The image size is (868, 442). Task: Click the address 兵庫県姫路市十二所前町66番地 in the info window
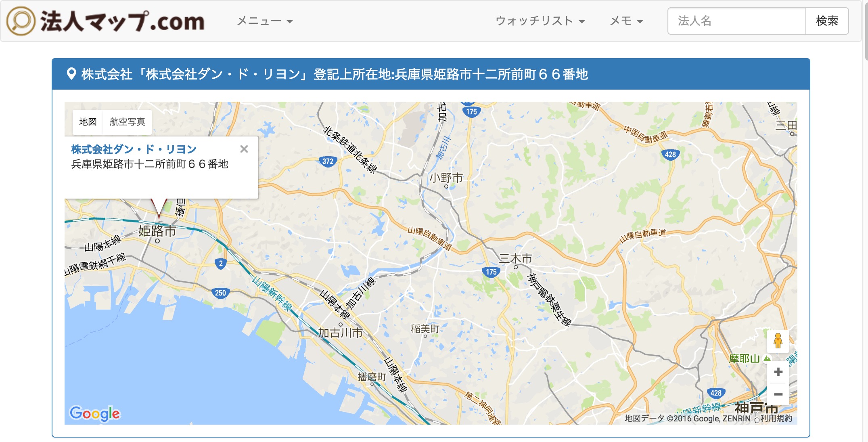point(150,164)
